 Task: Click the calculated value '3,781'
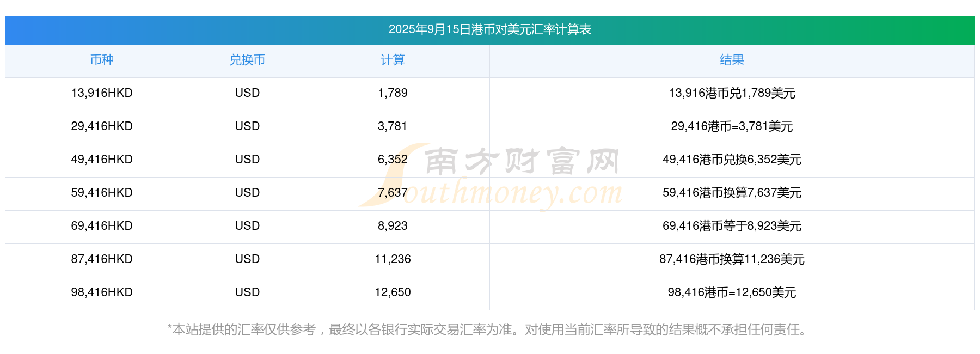click(393, 126)
